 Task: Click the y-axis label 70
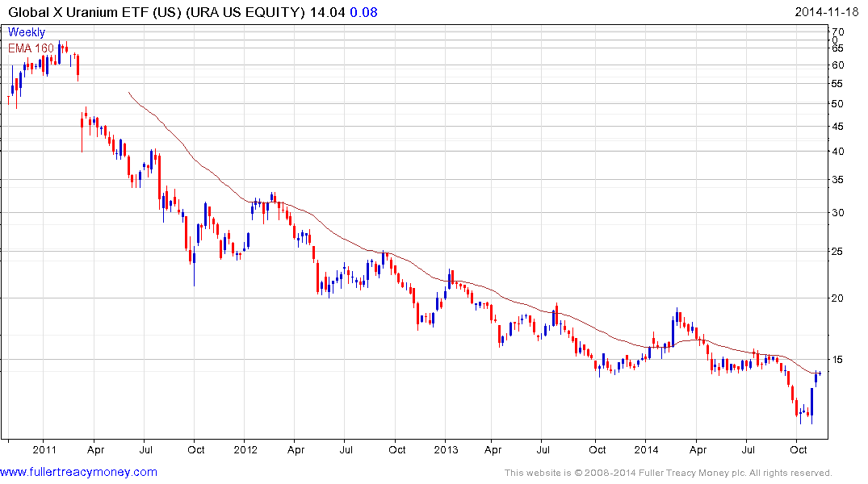point(838,32)
